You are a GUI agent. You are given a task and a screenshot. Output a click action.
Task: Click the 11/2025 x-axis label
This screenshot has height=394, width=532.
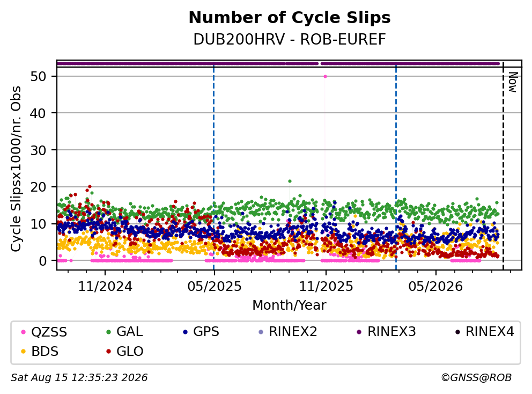tap(326, 287)
